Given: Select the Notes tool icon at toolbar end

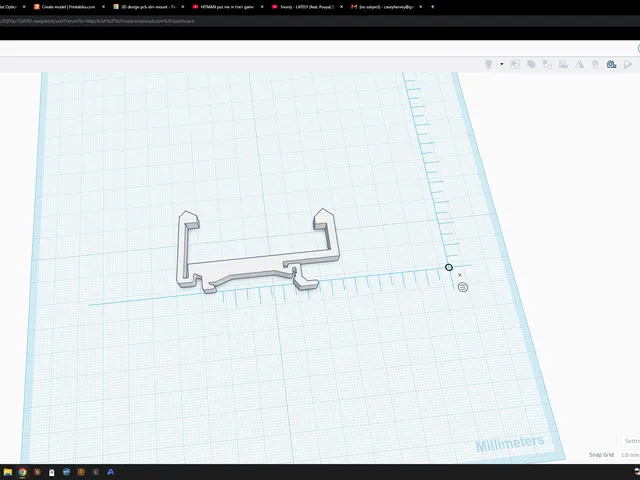Looking at the screenshot, I should pyautogui.click(x=628, y=64).
